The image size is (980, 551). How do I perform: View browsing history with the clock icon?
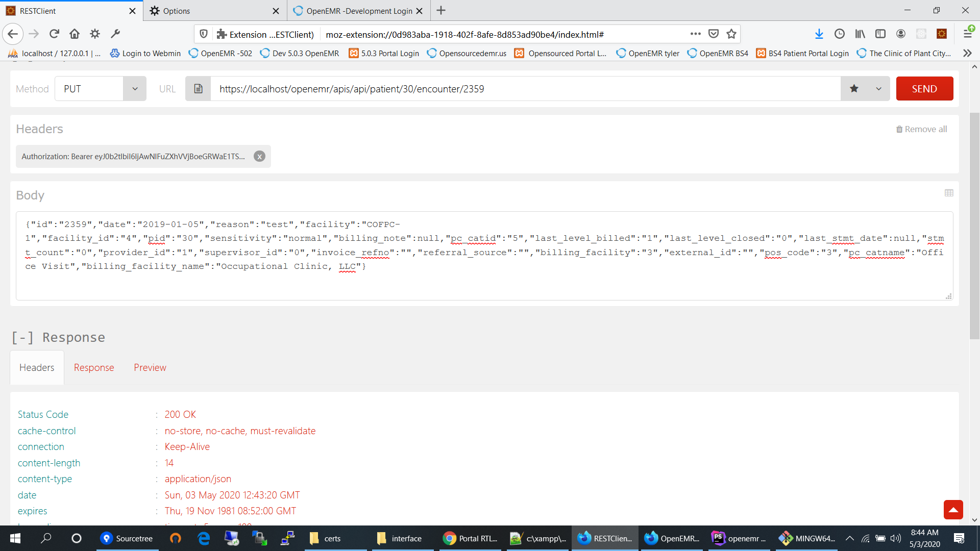point(840,34)
